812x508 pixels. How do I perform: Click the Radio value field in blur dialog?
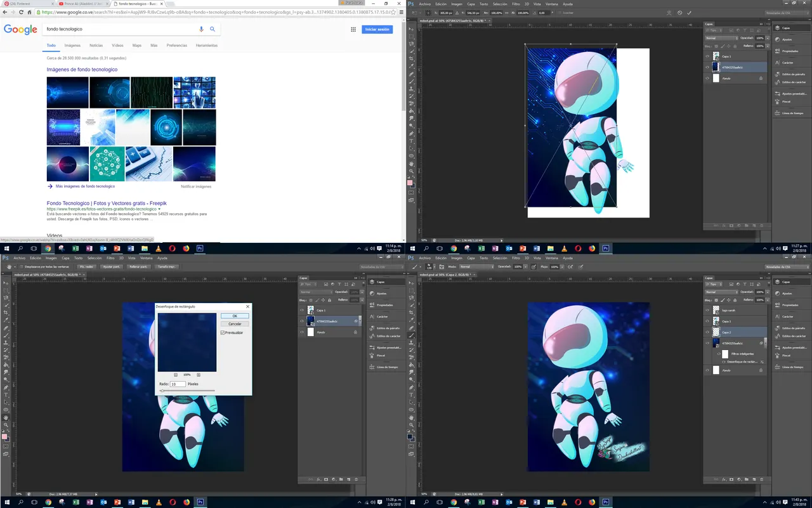pos(178,384)
